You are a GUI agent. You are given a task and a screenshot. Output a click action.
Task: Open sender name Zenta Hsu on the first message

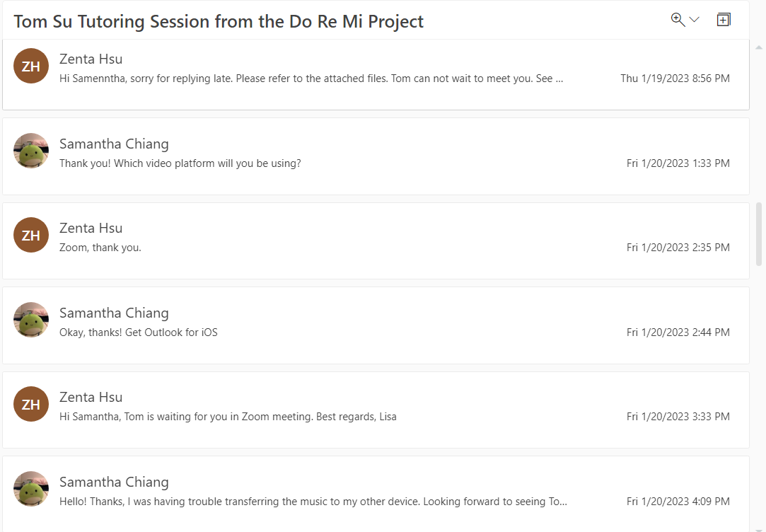point(91,59)
